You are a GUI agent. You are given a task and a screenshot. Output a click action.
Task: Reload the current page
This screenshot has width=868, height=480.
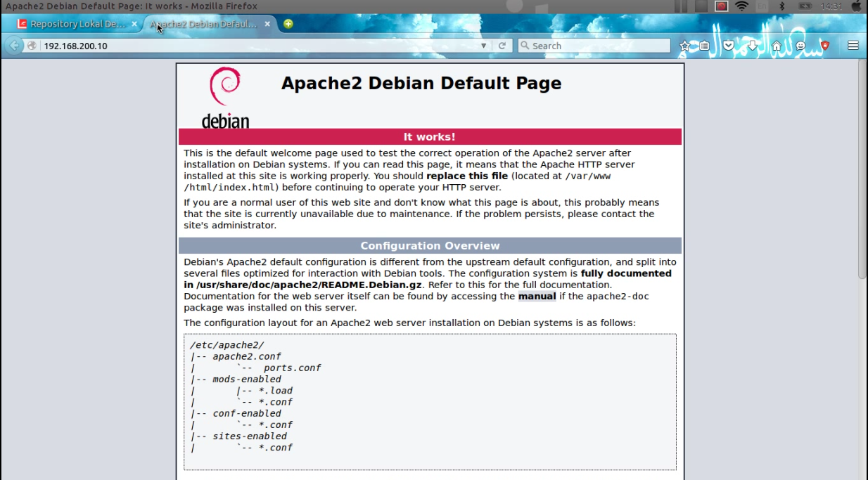point(502,46)
